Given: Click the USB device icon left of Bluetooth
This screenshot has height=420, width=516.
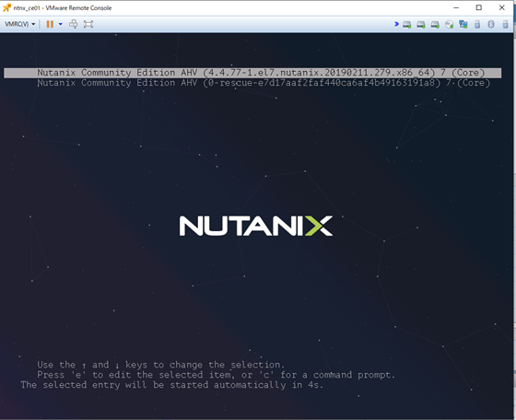Looking at the screenshot, I should click(477, 24).
